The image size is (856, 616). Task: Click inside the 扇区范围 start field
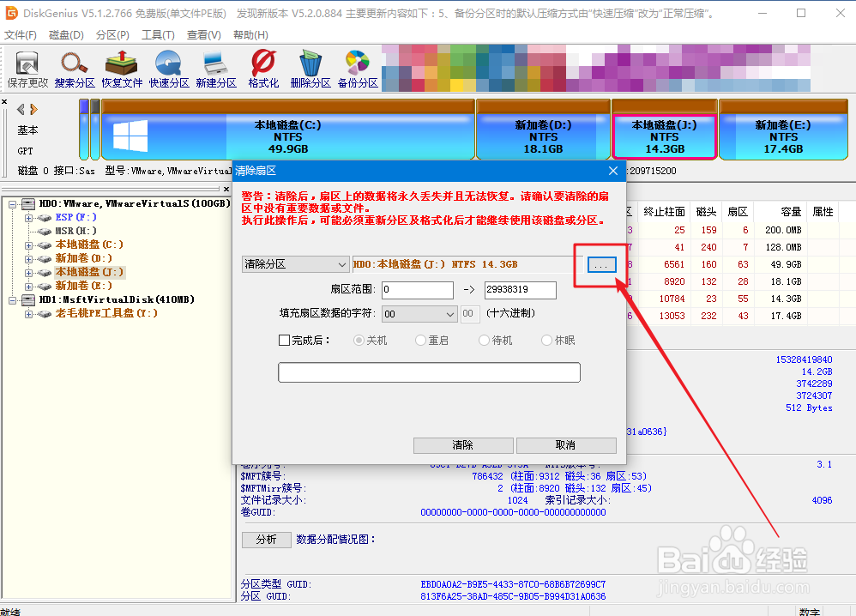(417, 290)
